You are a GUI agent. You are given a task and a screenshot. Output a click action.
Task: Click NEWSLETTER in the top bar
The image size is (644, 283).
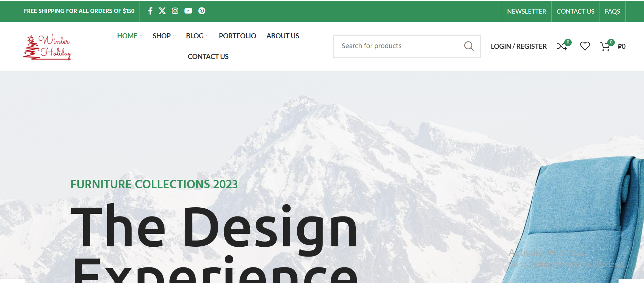coord(527,11)
